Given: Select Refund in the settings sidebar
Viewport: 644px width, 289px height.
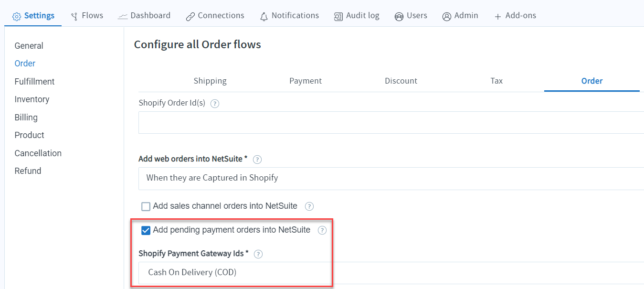Looking at the screenshot, I should pos(28,171).
